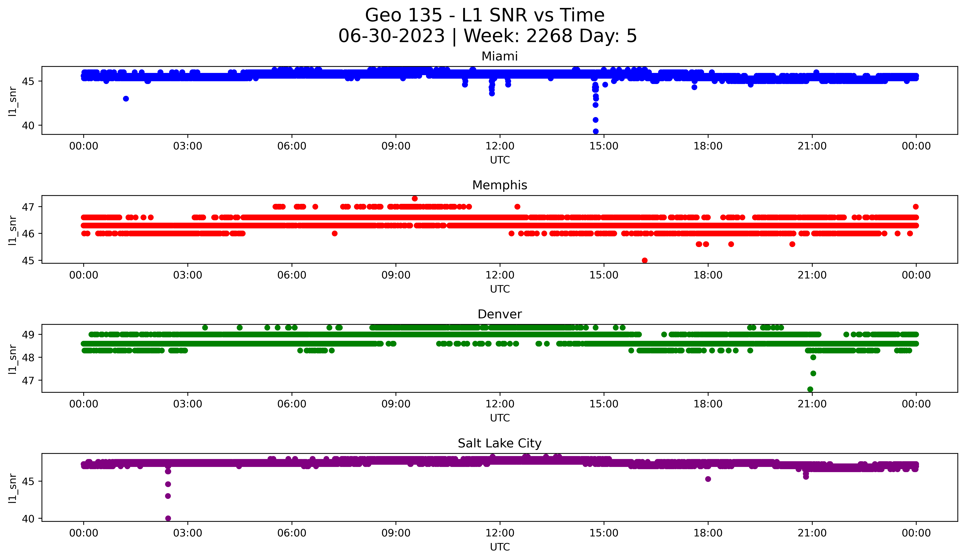Image resolution: width=965 pixels, height=560 pixels.
Task: Click the '09:00' tick label on Memphis plot
Action: tap(396, 275)
